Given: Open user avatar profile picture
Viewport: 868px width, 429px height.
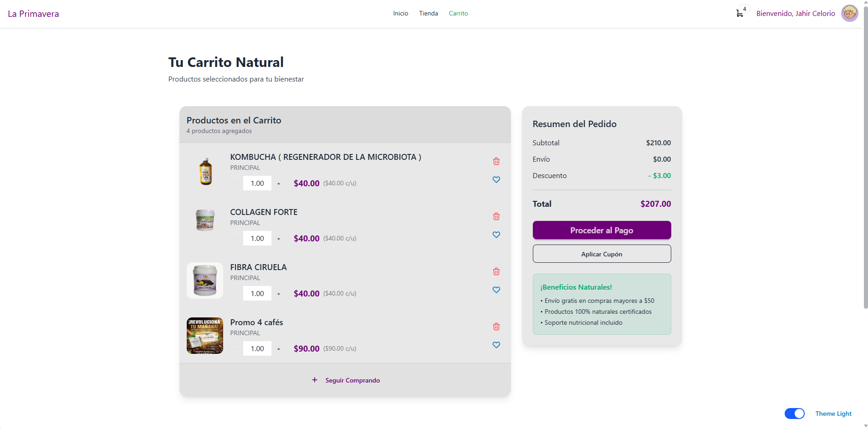Looking at the screenshot, I should pos(849,14).
